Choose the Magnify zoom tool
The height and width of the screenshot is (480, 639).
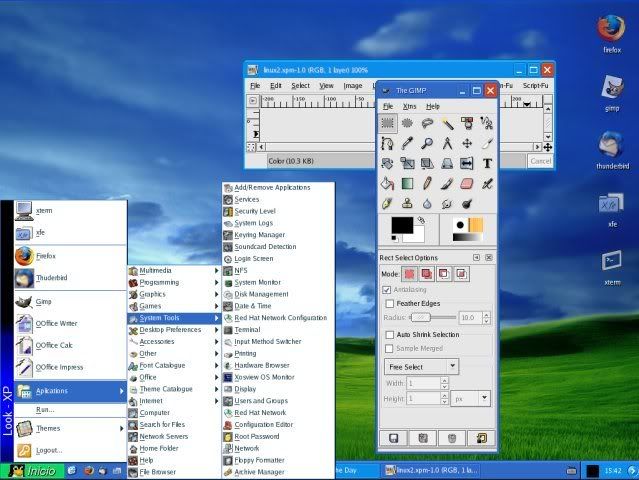tap(427, 143)
